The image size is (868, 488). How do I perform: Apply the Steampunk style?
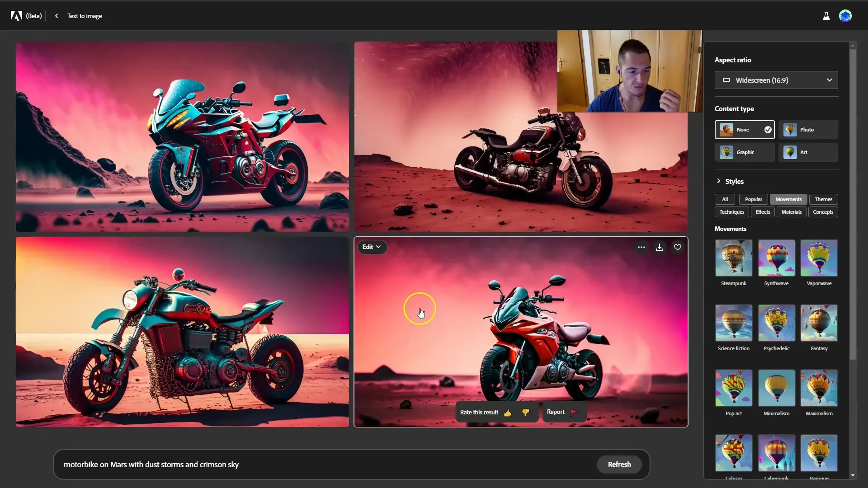coord(733,258)
